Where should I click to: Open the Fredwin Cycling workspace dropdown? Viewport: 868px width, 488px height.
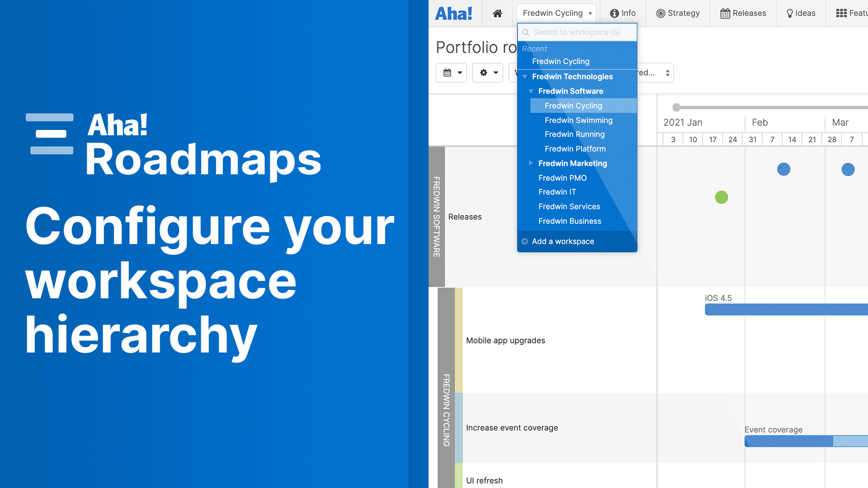point(556,13)
